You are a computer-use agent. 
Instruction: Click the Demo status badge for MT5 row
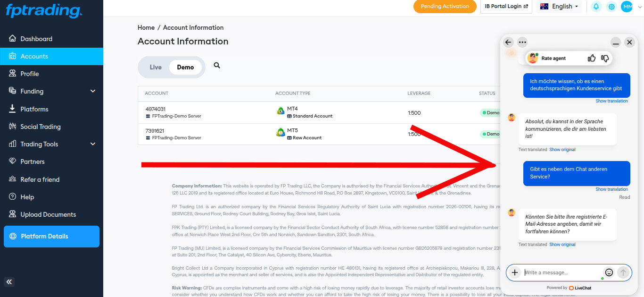(490, 134)
